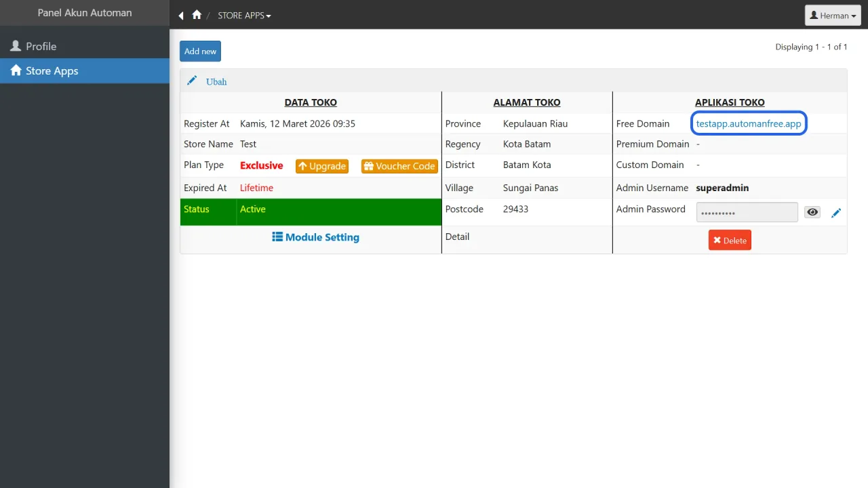Click the Panel Akun Automan title

point(85,13)
